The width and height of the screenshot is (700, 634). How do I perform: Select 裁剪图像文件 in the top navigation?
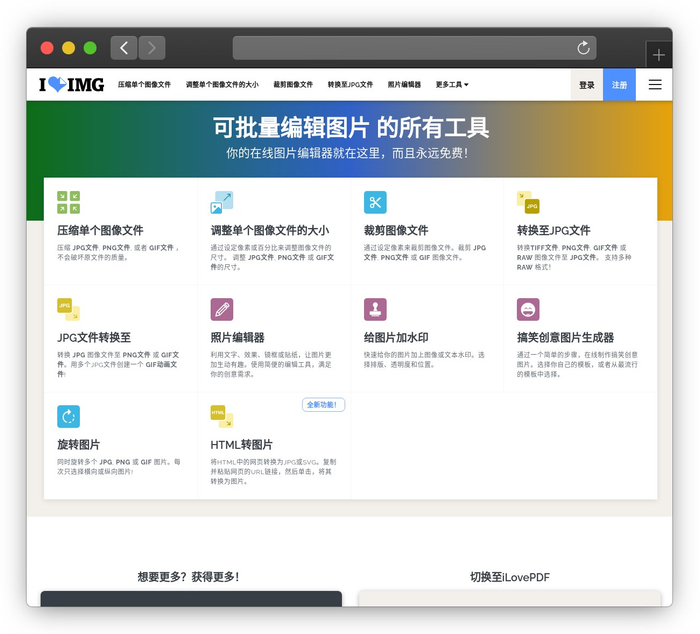293,84
